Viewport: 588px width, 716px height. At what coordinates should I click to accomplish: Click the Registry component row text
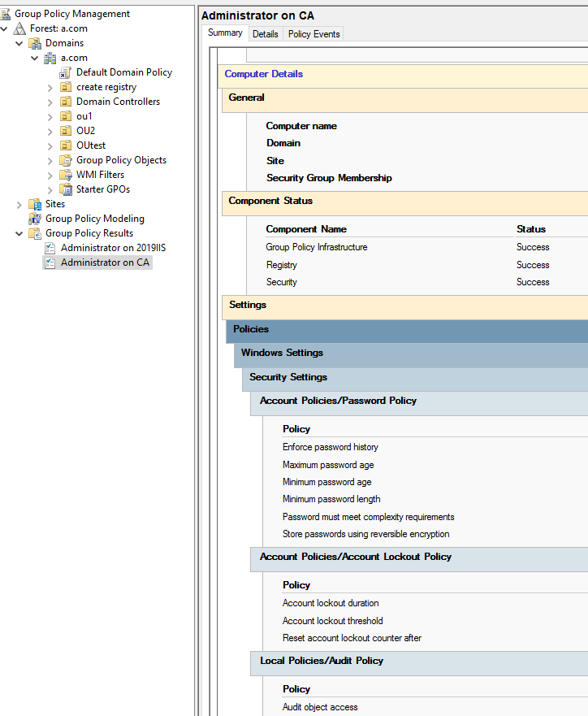(x=282, y=265)
